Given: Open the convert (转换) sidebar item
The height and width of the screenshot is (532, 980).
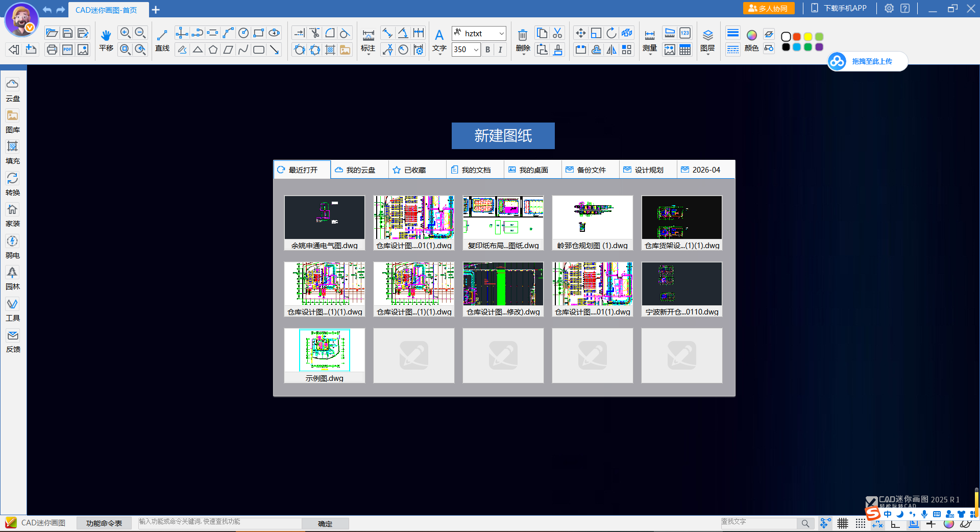Looking at the screenshot, I should pos(13,184).
